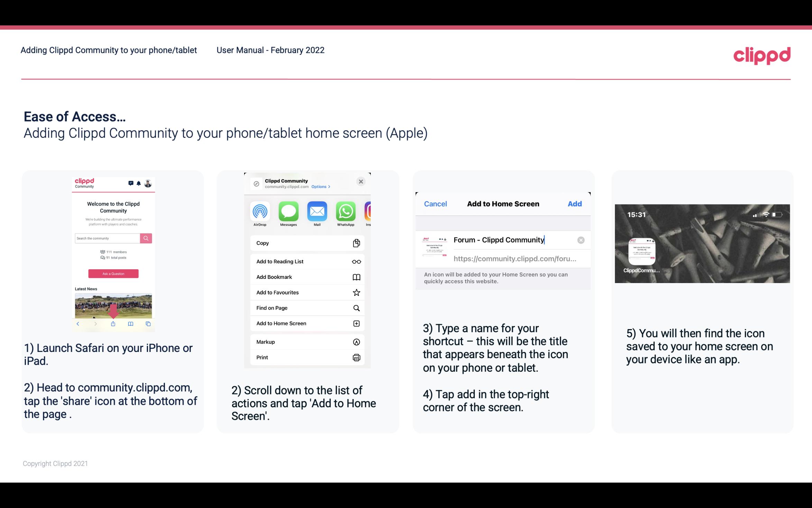The width and height of the screenshot is (812, 508).
Task: Toggle the share icon at page bottom
Action: click(113, 324)
